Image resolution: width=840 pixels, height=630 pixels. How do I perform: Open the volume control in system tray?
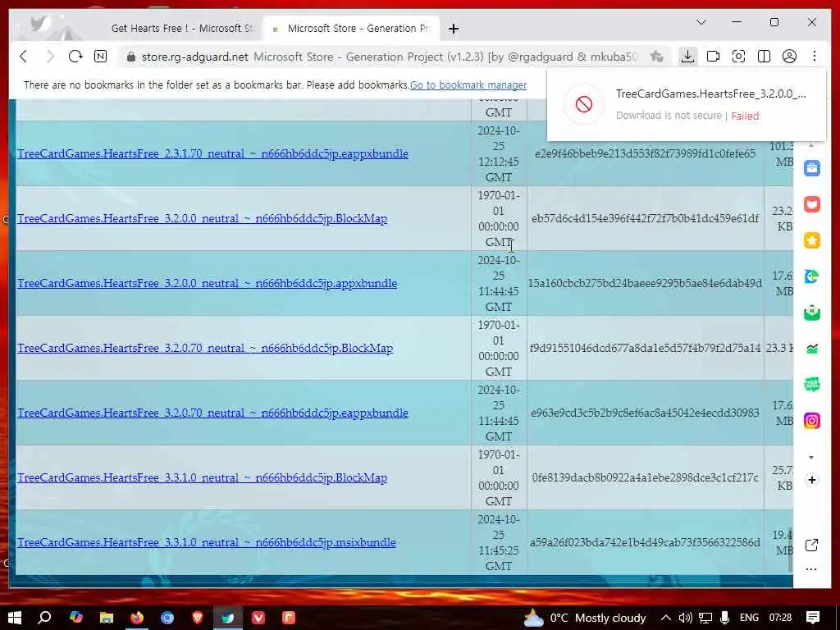coord(685,618)
